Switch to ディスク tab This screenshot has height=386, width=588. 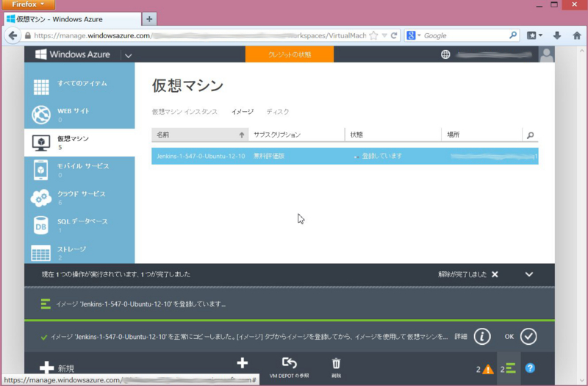pyautogui.click(x=278, y=112)
